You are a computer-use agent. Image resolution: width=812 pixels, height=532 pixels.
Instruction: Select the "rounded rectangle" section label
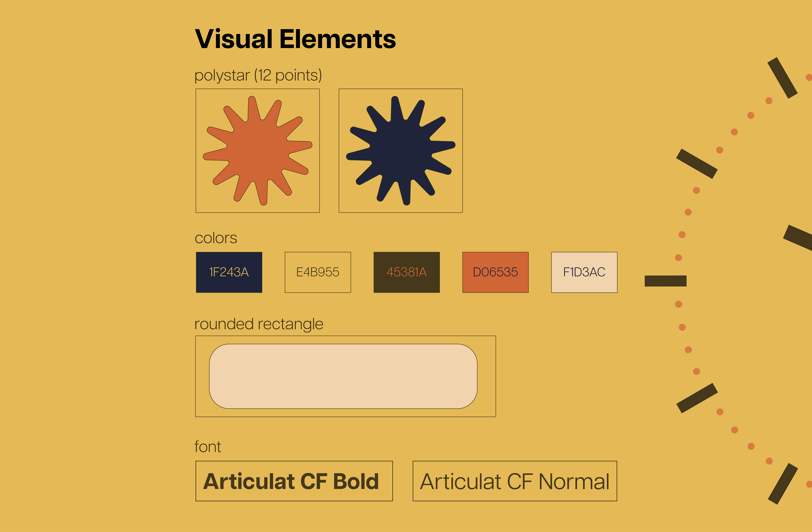click(x=259, y=324)
